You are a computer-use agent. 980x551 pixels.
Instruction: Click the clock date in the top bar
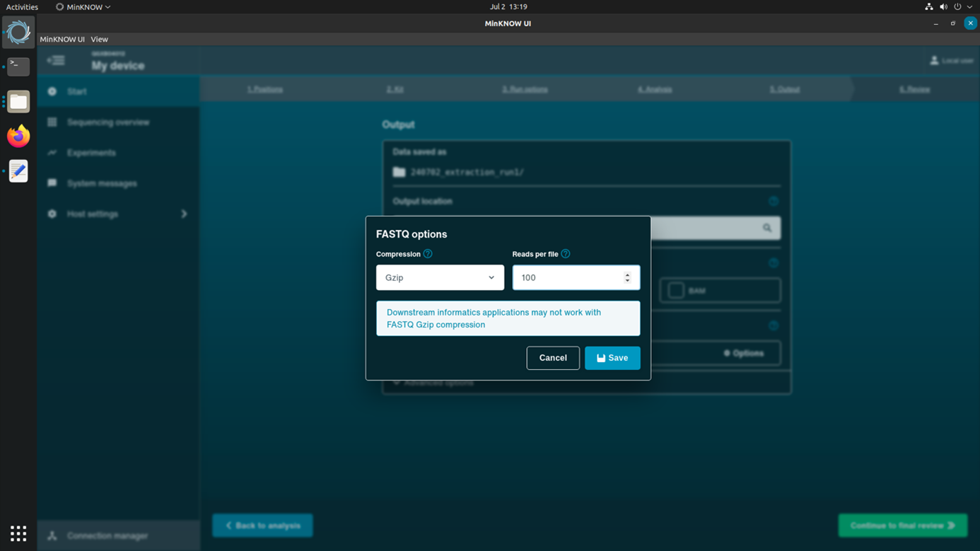coord(508,7)
